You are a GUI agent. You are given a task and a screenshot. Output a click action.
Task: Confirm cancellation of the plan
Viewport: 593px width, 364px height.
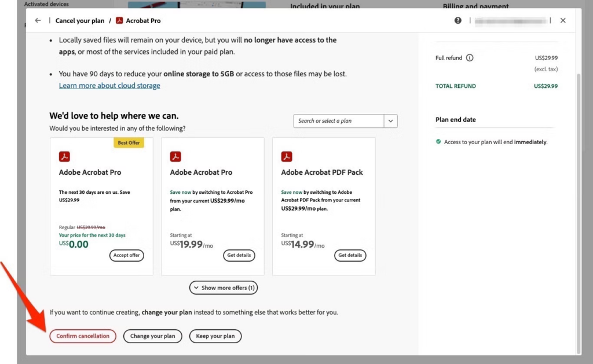pyautogui.click(x=83, y=336)
